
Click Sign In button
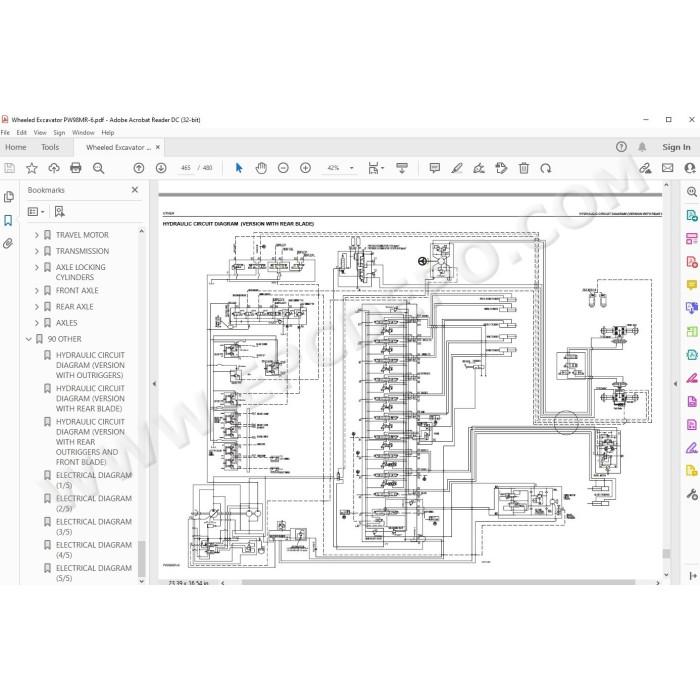(x=676, y=147)
